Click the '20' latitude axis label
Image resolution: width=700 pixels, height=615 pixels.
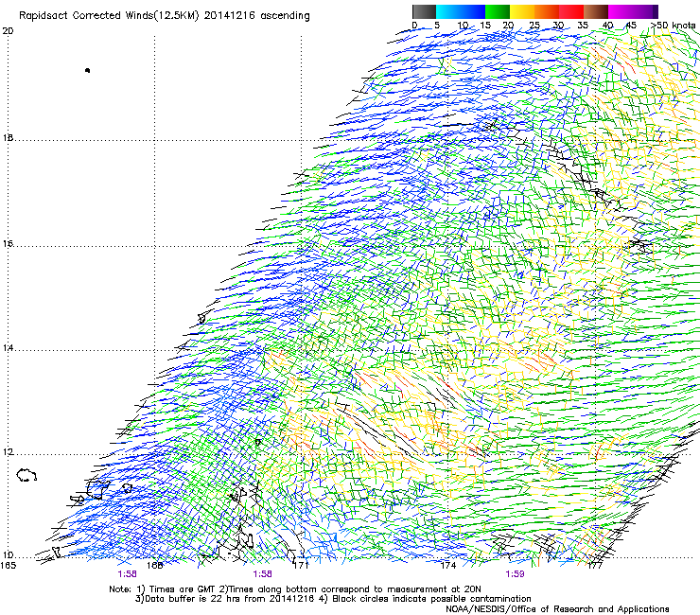[x=8, y=31]
